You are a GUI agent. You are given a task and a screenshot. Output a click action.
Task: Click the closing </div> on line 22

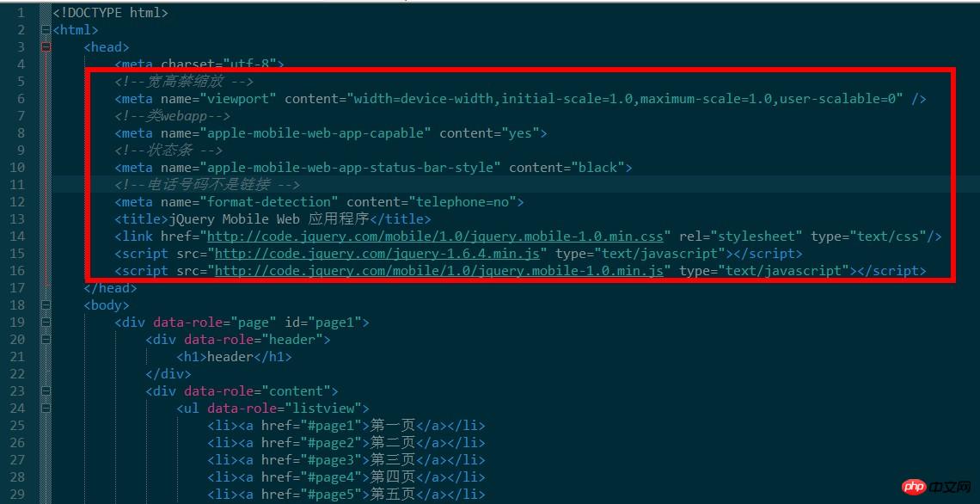point(168,374)
